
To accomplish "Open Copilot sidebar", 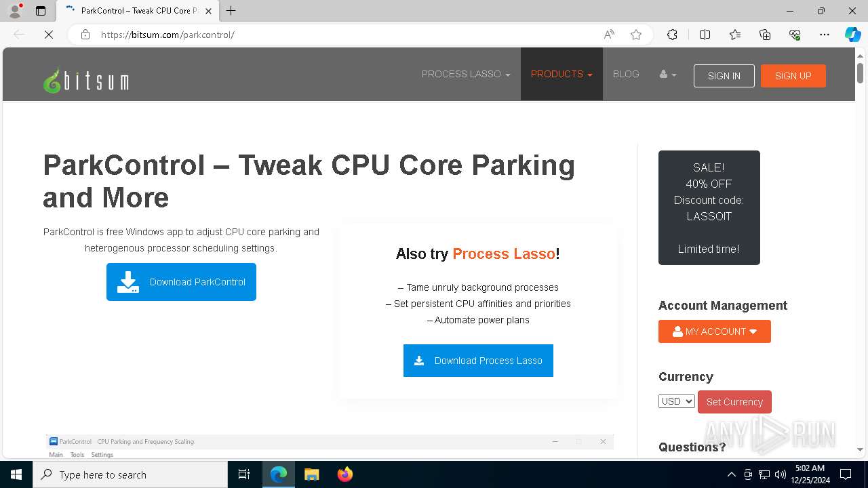I will pyautogui.click(x=852, y=35).
